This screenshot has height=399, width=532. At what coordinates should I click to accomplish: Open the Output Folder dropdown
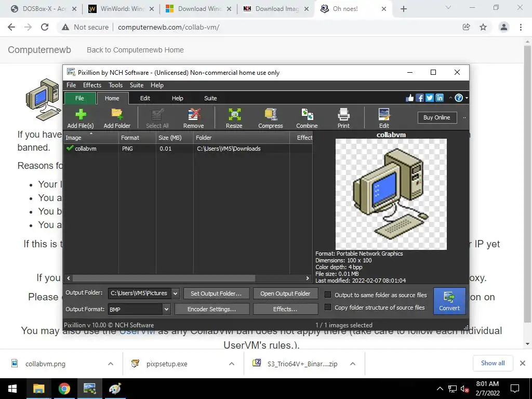[x=175, y=293]
